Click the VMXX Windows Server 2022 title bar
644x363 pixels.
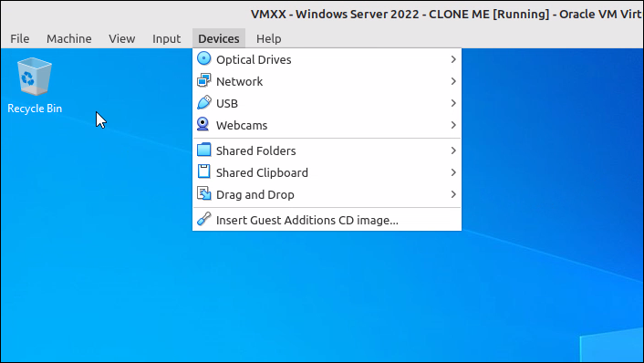(446, 14)
